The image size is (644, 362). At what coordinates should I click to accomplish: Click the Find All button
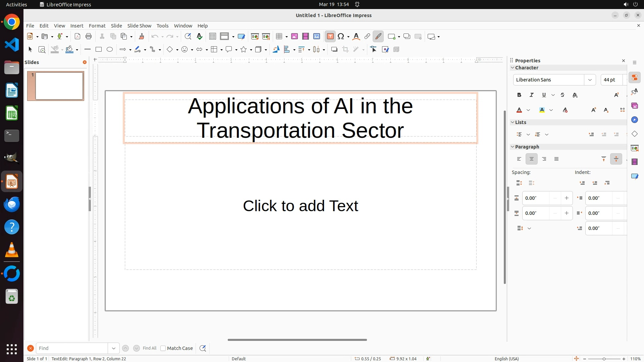(x=149, y=348)
